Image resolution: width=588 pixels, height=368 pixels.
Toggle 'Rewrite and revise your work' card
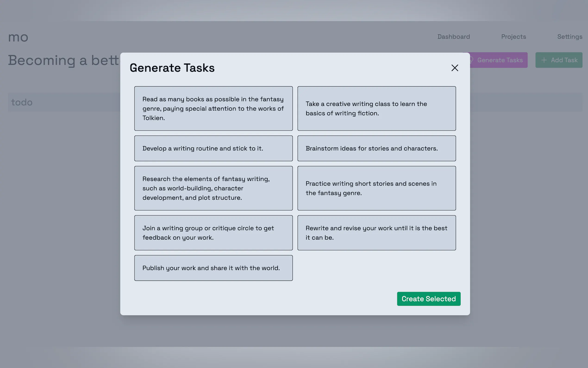[x=376, y=233]
